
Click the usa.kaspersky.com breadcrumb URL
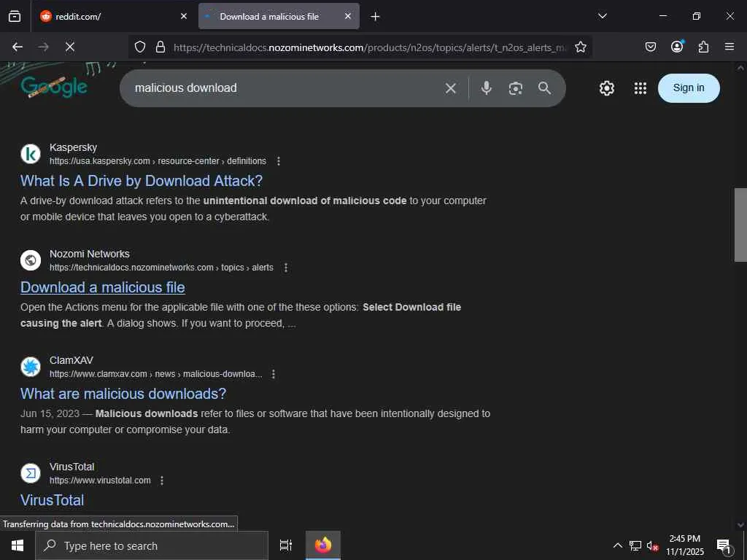[158, 161]
